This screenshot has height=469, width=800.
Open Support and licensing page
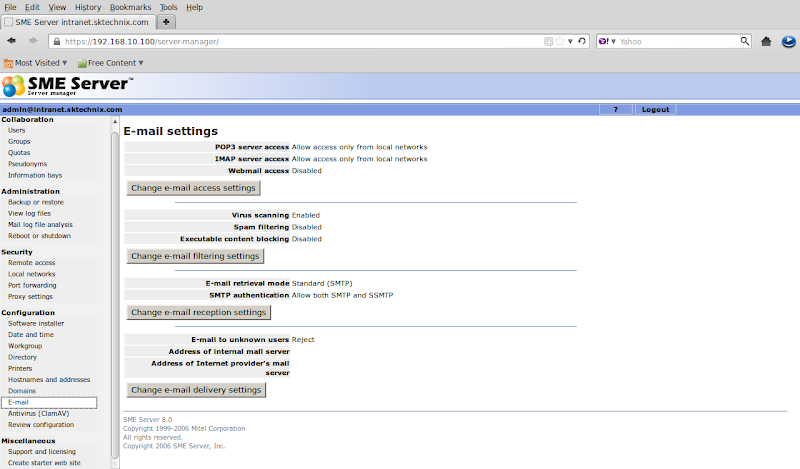click(x=42, y=452)
